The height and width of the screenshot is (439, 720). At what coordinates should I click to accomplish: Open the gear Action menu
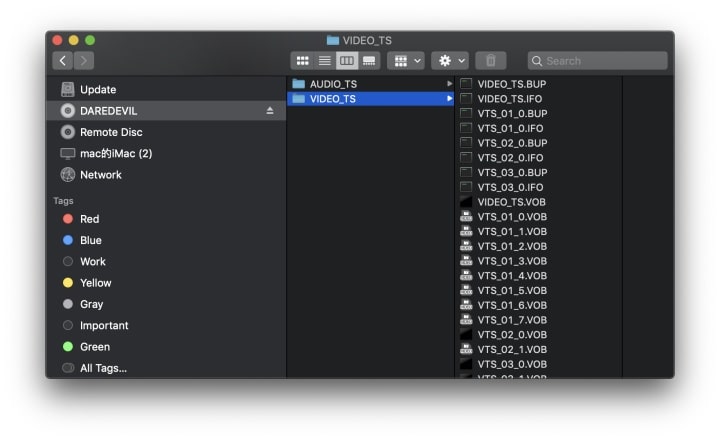click(449, 61)
